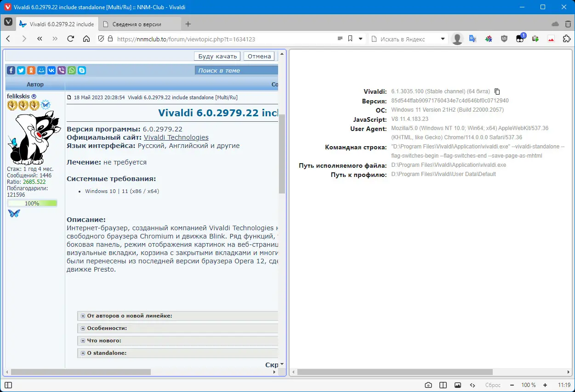Image resolution: width=575 pixels, height=392 pixels.
Task: Open the uBlock shield extension
Action: pyautogui.click(x=504, y=39)
